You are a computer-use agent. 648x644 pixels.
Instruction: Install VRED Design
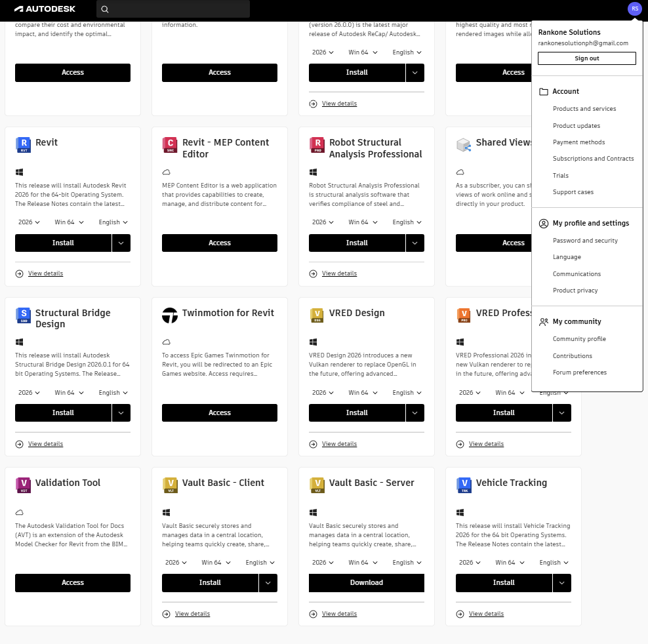pyautogui.click(x=357, y=413)
